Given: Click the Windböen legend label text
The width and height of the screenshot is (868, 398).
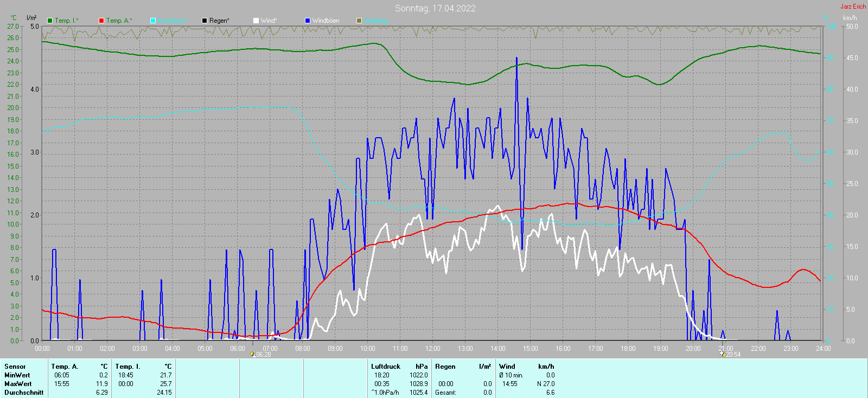Looking at the screenshot, I should [x=325, y=21].
